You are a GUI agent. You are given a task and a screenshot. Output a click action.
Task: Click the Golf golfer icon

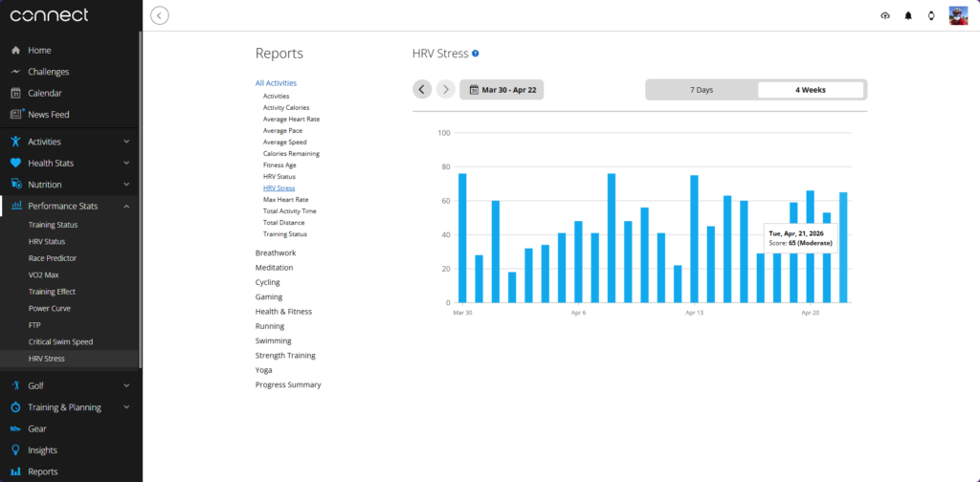pyautogui.click(x=15, y=385)
